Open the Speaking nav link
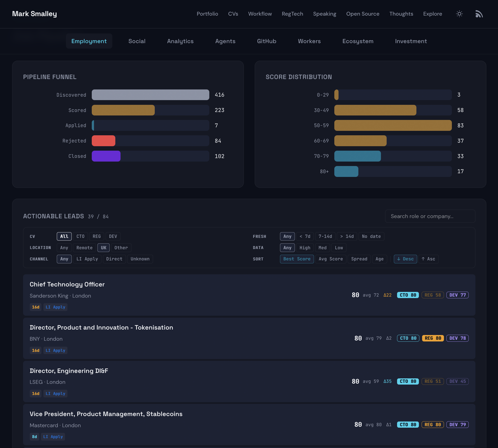 pos(325,14)
